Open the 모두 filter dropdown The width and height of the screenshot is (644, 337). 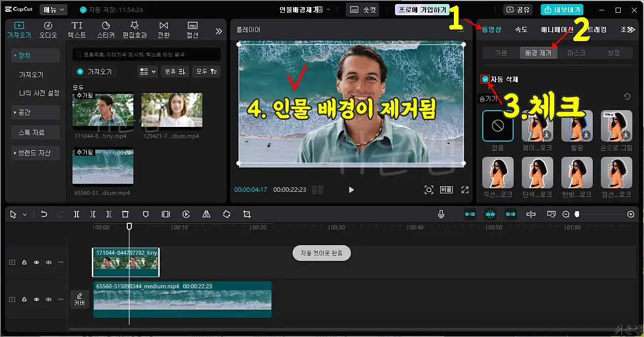tap(206, 72)
